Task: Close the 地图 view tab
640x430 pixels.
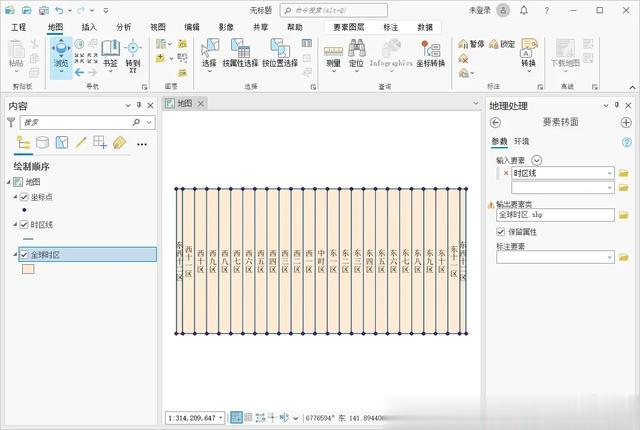Action: (x=201, y=104)
